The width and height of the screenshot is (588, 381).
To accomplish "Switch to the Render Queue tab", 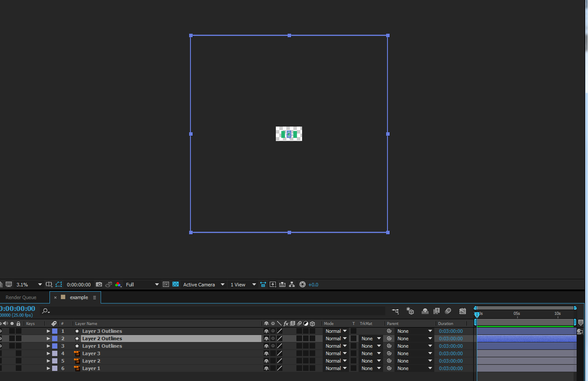I will tap(21, 297).
